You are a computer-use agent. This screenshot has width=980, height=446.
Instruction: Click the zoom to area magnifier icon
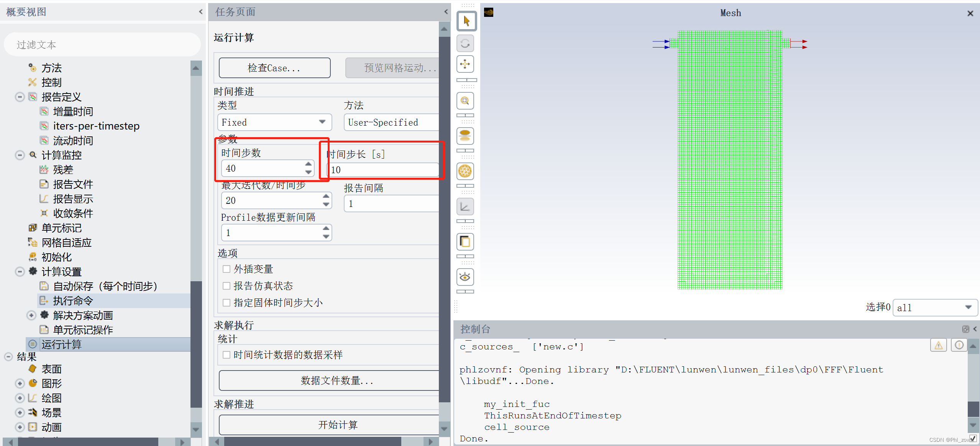coord(465,101)
